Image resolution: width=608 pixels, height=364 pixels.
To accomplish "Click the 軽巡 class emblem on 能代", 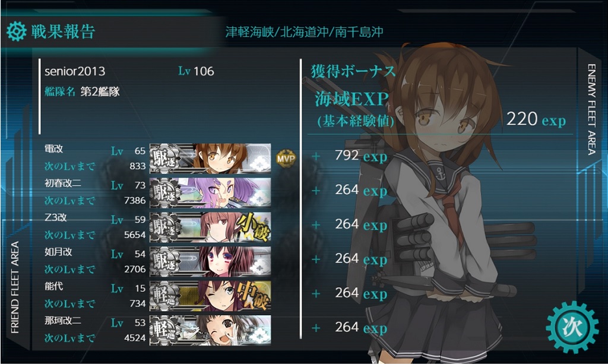I will [166, 296].
